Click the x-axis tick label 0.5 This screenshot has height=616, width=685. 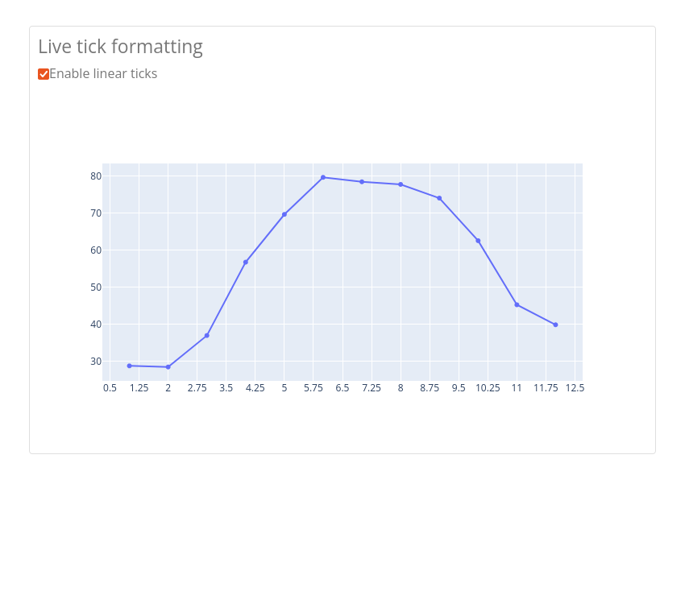pyautogui.click(x=110, y=388)
